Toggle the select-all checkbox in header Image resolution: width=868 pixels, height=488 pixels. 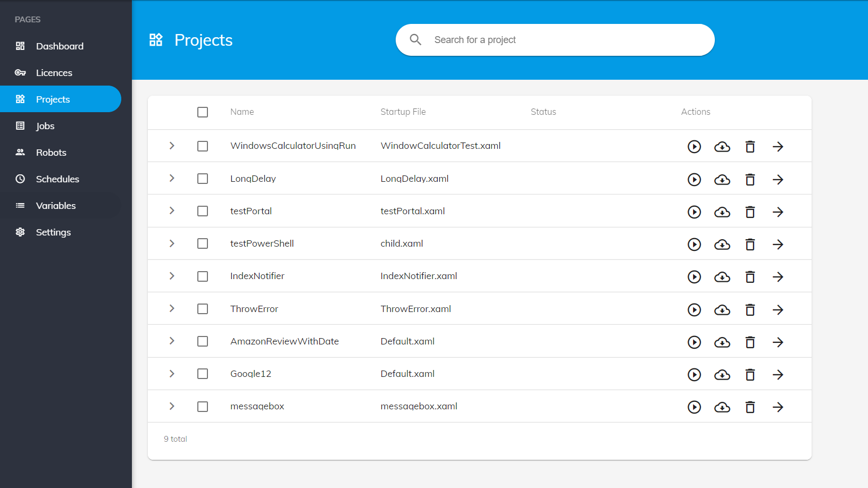point(203,112)
